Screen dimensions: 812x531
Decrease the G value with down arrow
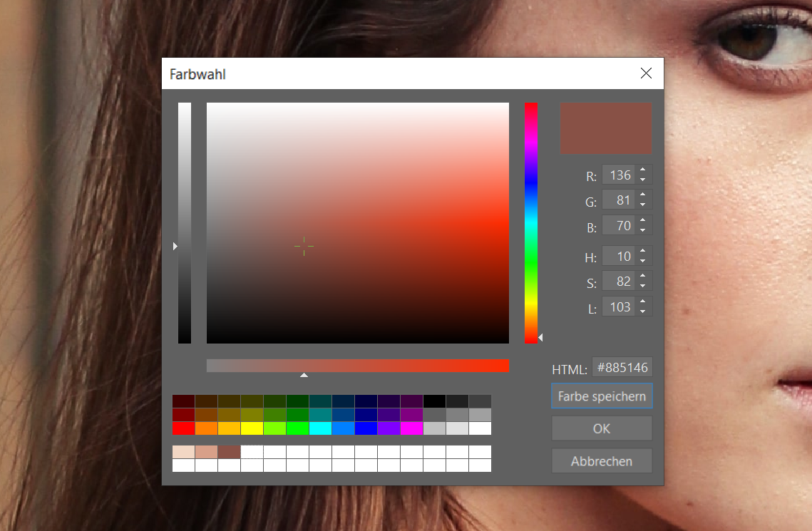click(x=643, y=205)
